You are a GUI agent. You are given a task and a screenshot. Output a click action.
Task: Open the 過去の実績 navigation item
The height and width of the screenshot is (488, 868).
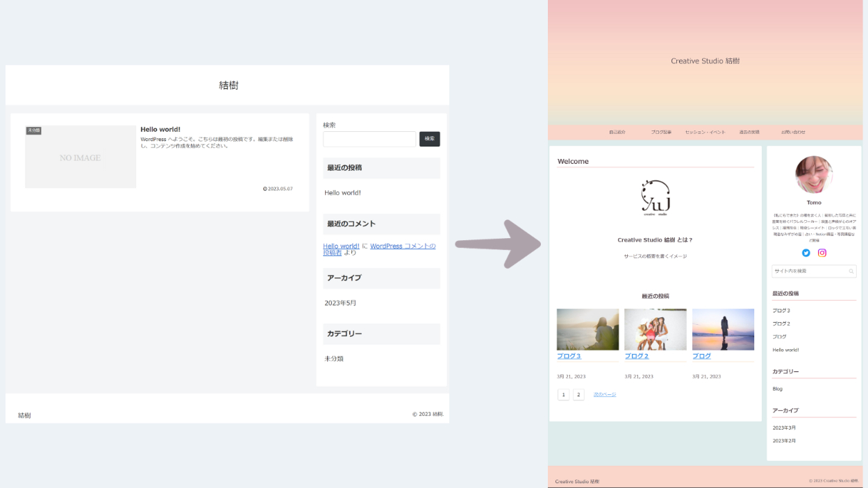(x=749, y=132)
